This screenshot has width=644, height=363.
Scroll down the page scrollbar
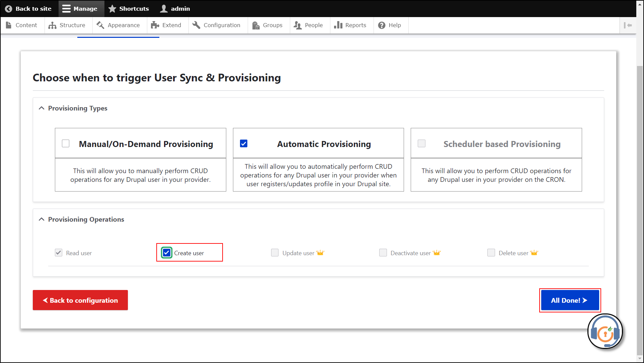639,359
